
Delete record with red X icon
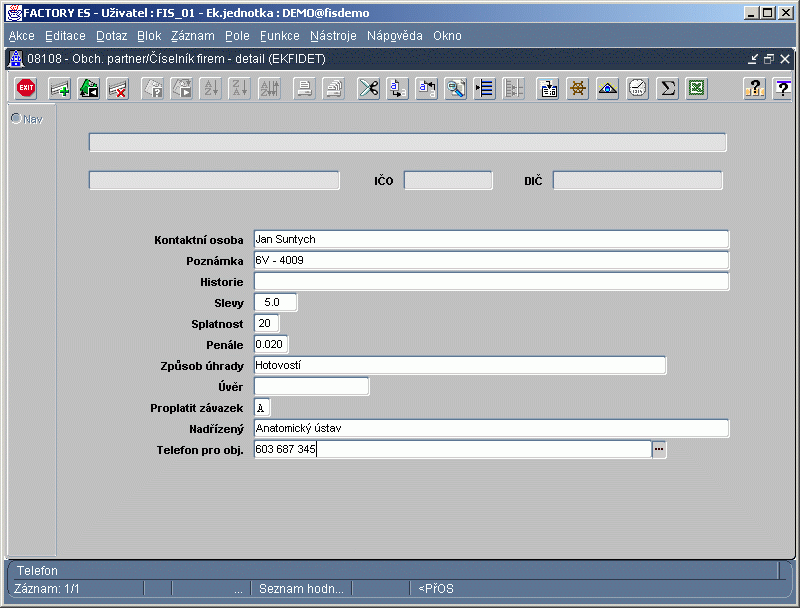[118, 89]
